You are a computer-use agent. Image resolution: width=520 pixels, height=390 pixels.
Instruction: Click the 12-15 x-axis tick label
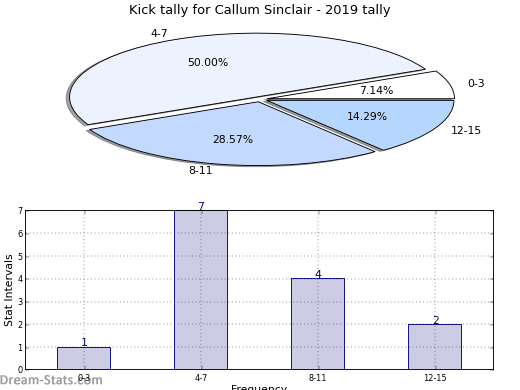click(435, 378)
